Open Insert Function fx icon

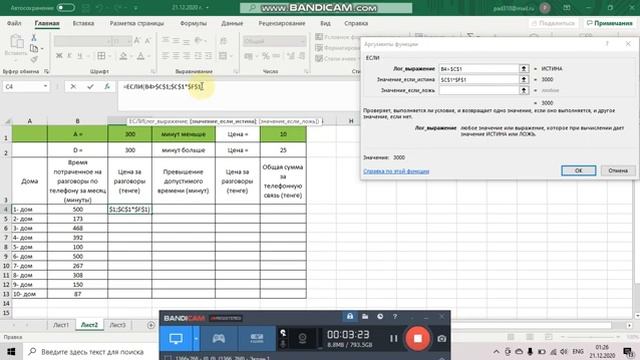tap(107, 87)
